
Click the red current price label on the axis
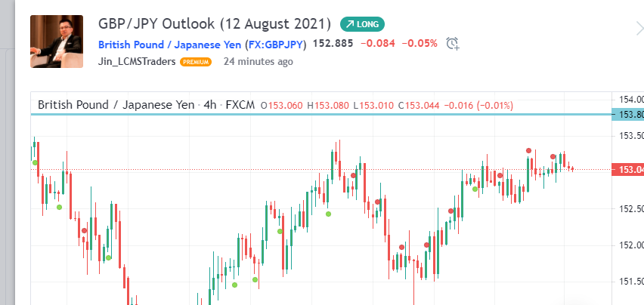coord(630,170)
